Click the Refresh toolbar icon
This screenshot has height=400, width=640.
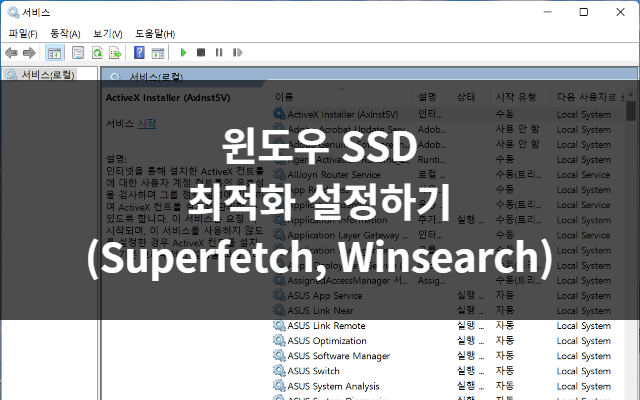(97, 53)
